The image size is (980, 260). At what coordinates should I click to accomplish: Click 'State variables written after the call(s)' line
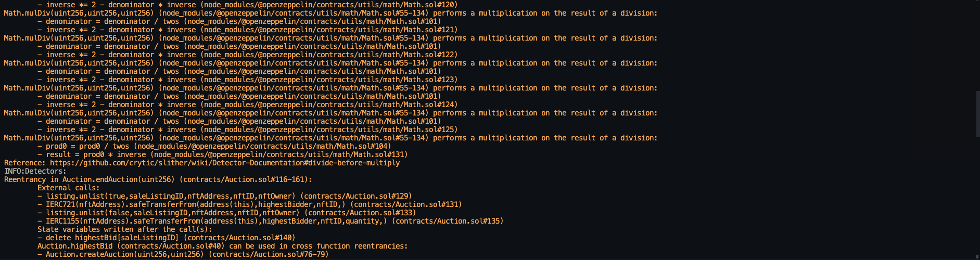tap(125, 229)
